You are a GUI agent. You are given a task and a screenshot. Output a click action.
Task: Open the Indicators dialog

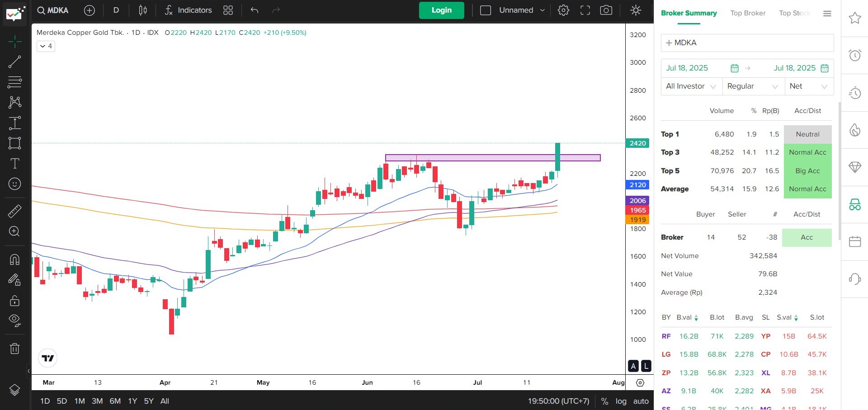(188, 10)
